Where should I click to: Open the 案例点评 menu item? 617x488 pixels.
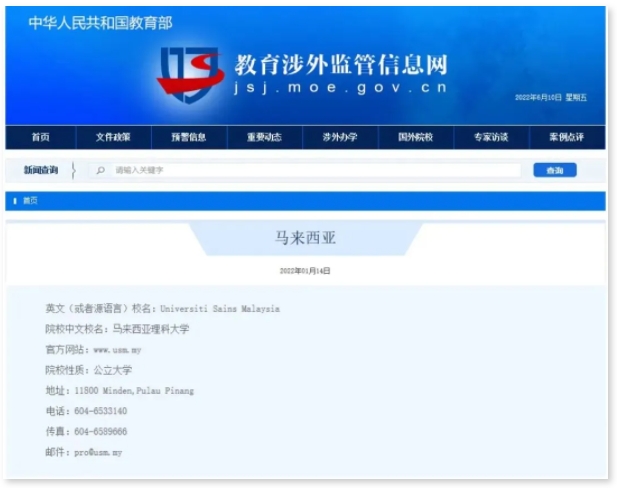coord(567,137)
